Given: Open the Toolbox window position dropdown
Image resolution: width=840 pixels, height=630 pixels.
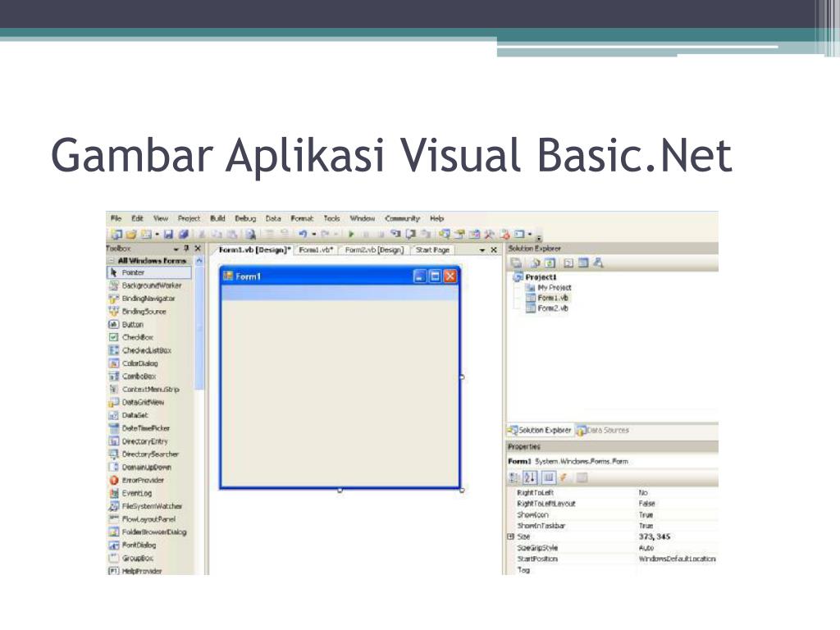Looking at the screenshot, I should [176, 249].
